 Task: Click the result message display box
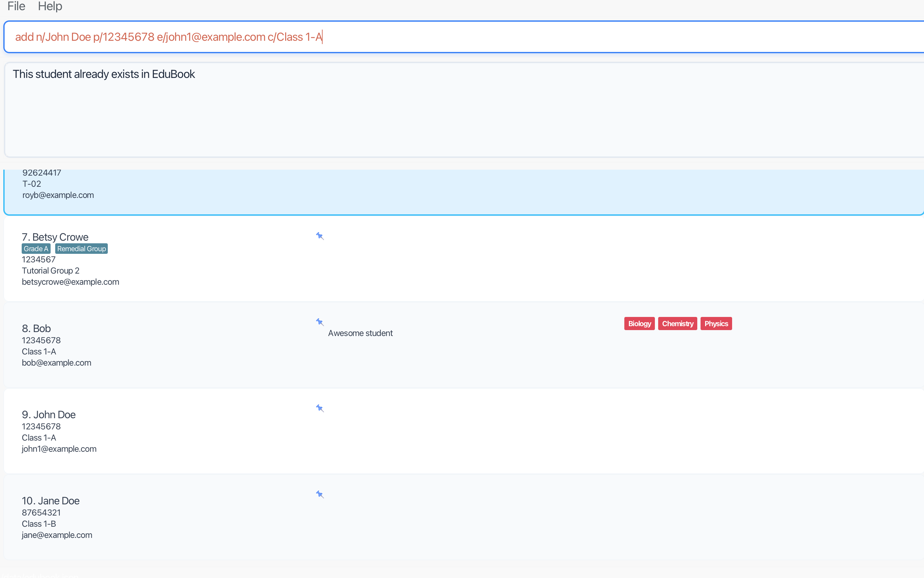click(x=458, y=111)
